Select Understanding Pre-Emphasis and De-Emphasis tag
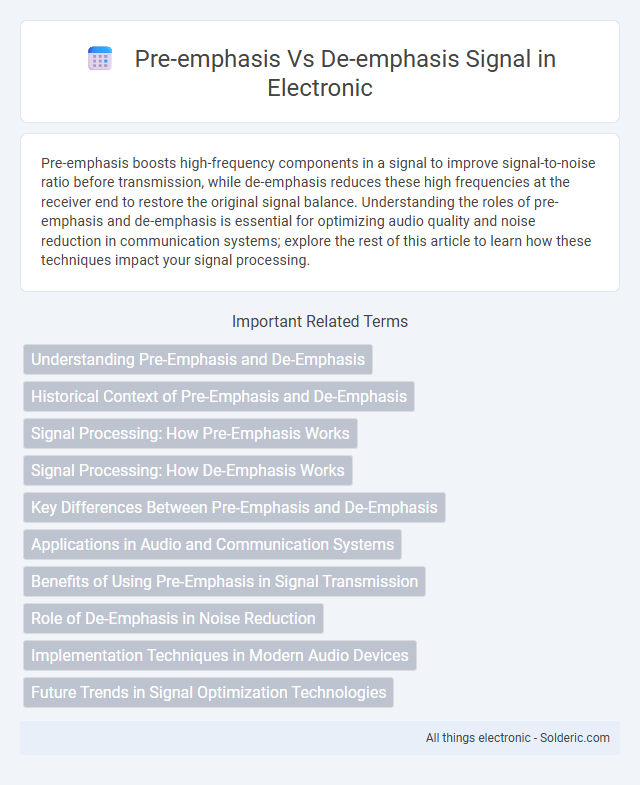Image resolution: width=640 pixels, height=785 pixels. click(198, 359)
